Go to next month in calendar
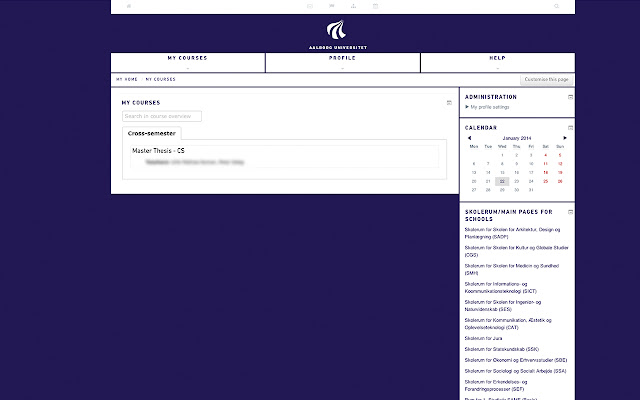 pyautogui.click(x=565, y=138)
